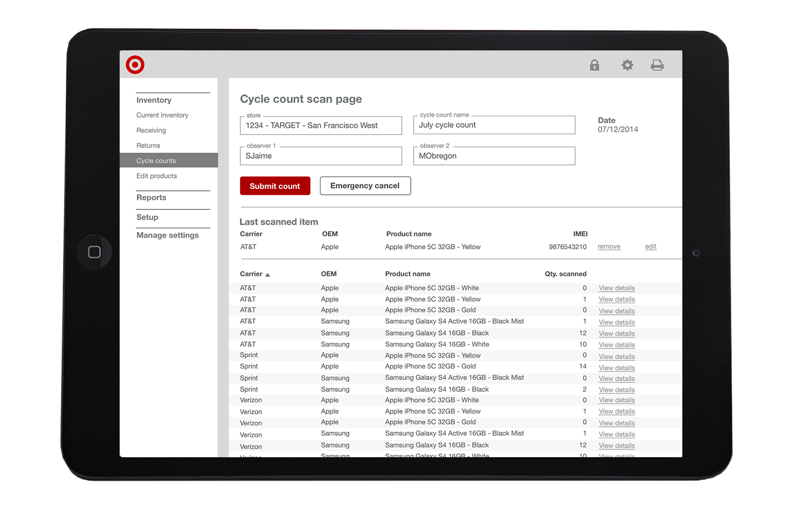Open Returns in sidebar
This screenshot has height=532, width=800.
pos(148,146)
